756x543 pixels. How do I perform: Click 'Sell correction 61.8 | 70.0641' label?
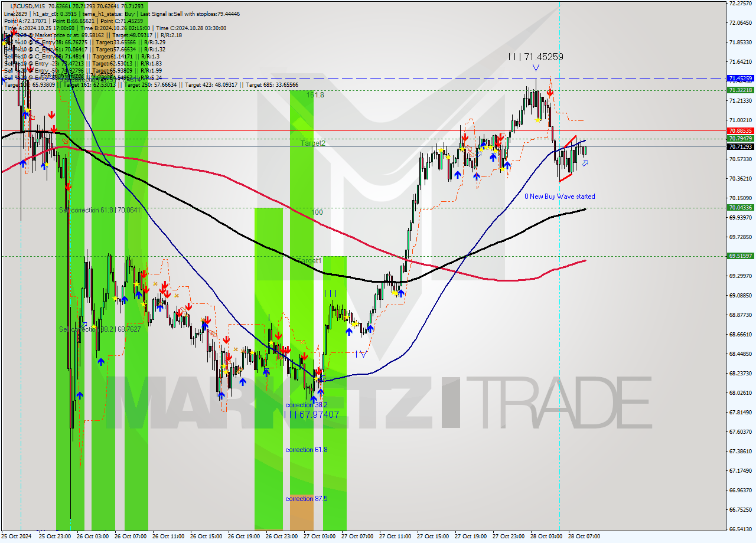[x=100, y=210]
